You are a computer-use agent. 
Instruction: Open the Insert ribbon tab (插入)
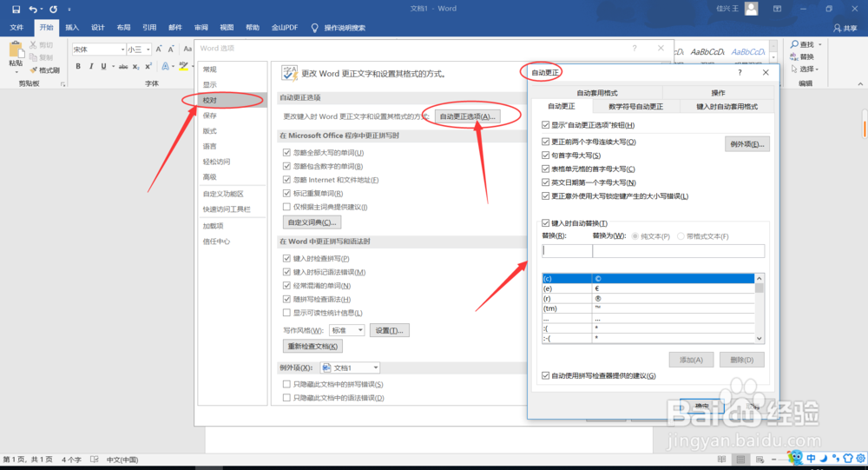click(72, 28)
